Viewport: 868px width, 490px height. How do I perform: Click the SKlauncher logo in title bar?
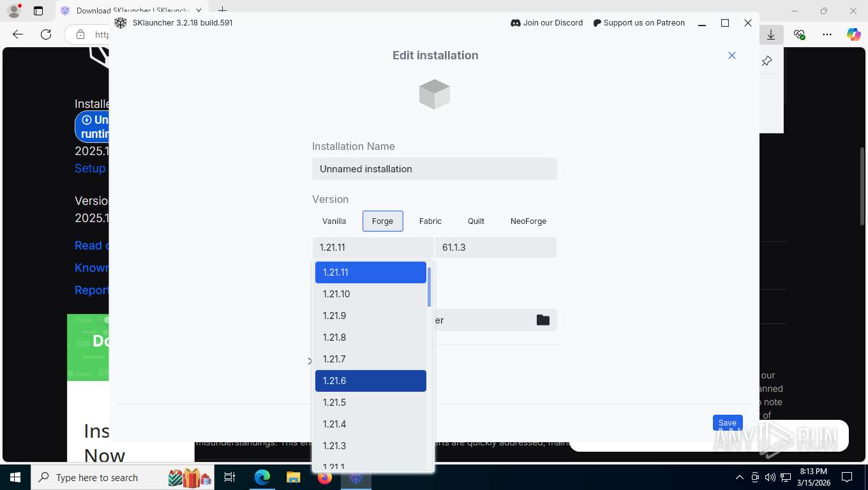121,23
